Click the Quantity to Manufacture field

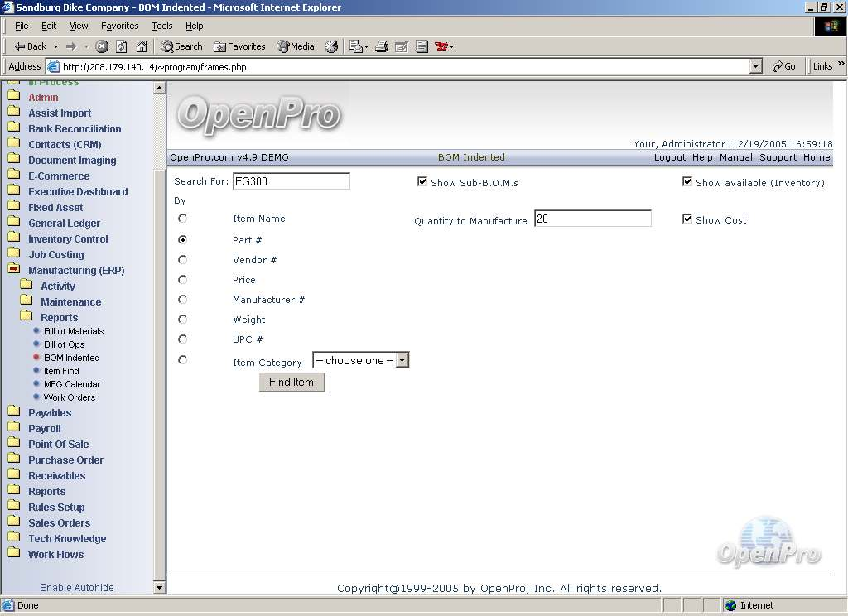tap(592, 219)
